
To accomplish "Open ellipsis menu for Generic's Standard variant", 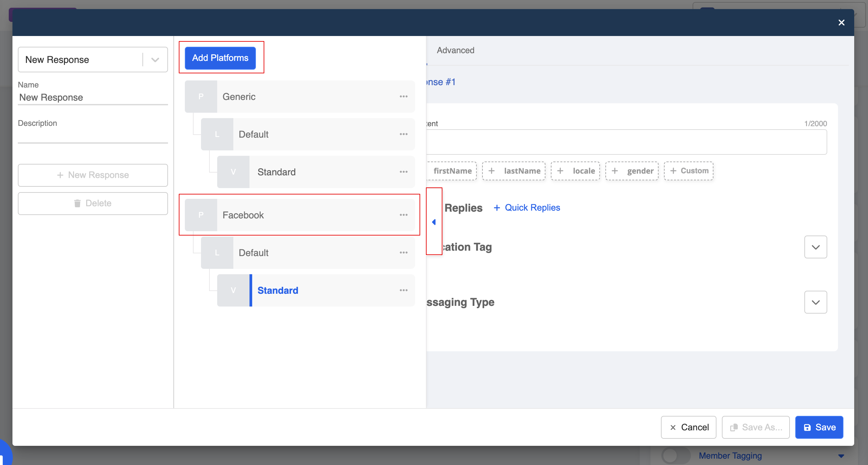I will point(403,172).
